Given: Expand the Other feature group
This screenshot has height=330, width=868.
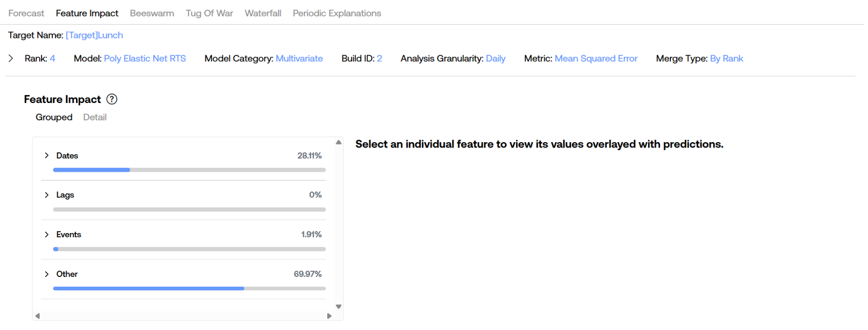Looking at the screenshot, I should (x=47, y=274).
